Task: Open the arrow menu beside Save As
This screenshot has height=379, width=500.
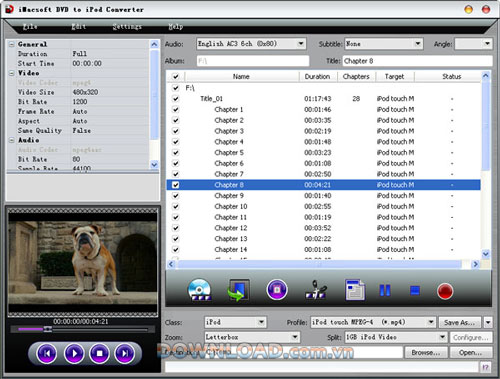Action: point(488,322)
